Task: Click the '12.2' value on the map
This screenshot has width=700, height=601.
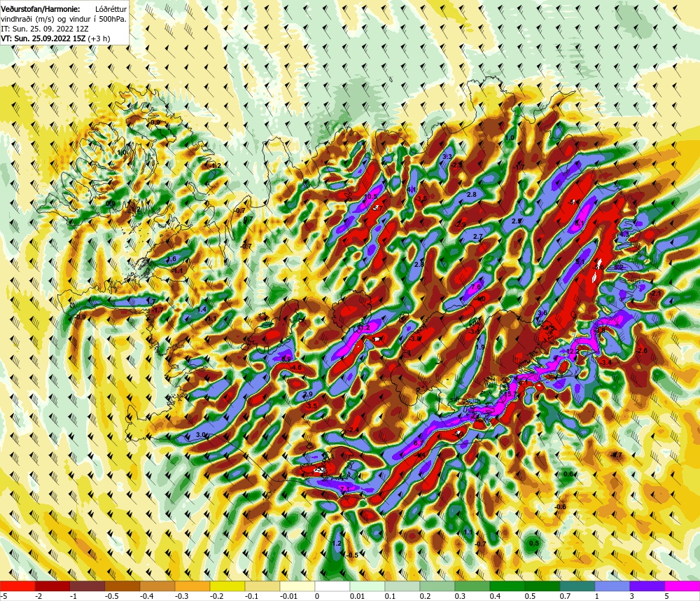Action: [x=573, y=351]
